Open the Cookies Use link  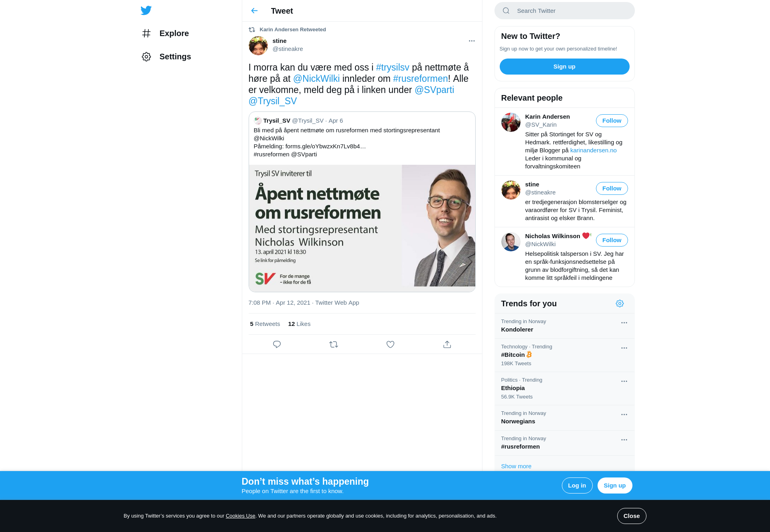[241, 516]
